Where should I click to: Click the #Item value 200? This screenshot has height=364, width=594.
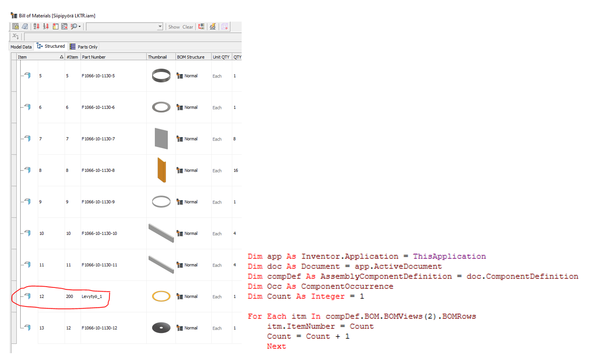click(x=69, y=297)
